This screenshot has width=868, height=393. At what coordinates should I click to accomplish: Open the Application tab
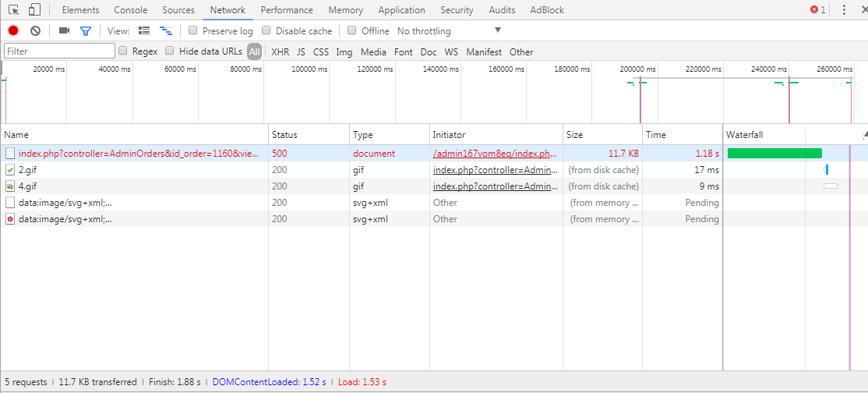[401, 10]
